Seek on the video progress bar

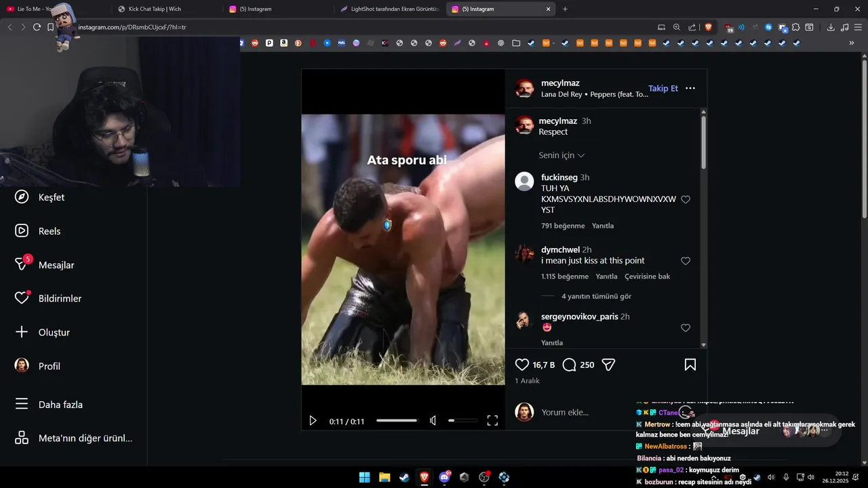pyautogui.click(x=397, y=421)
